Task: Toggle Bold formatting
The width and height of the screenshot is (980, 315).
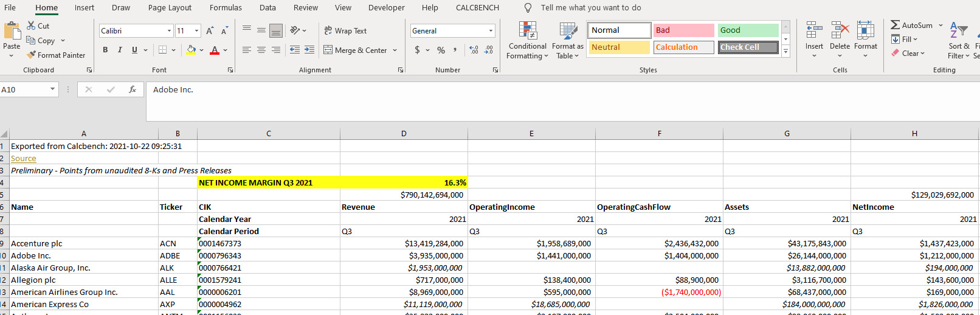Action: tap(105, 50)
